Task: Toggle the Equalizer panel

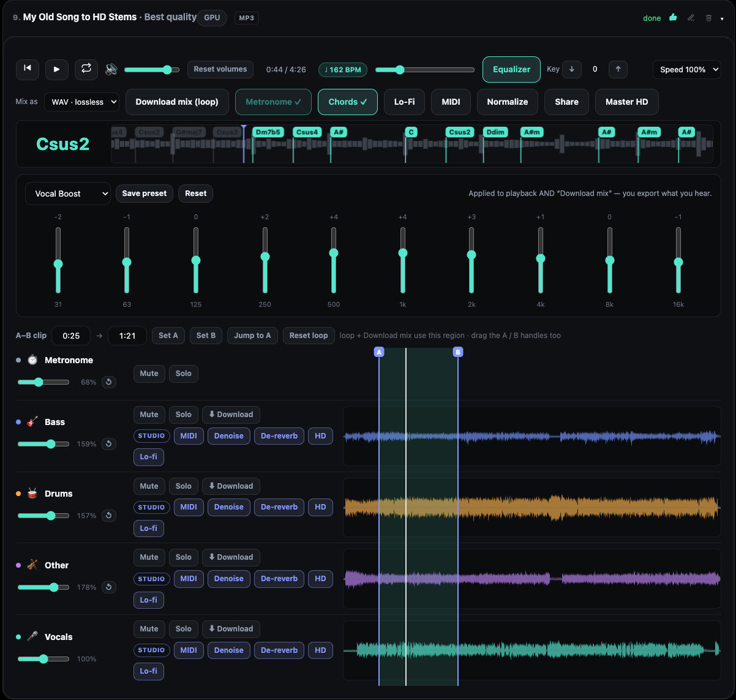Action: pos(511,69)
